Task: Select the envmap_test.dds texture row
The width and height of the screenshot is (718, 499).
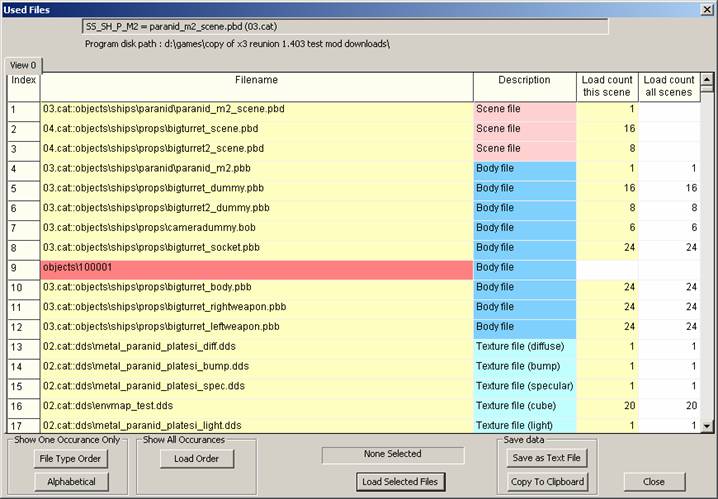Action: coord(256,406)
